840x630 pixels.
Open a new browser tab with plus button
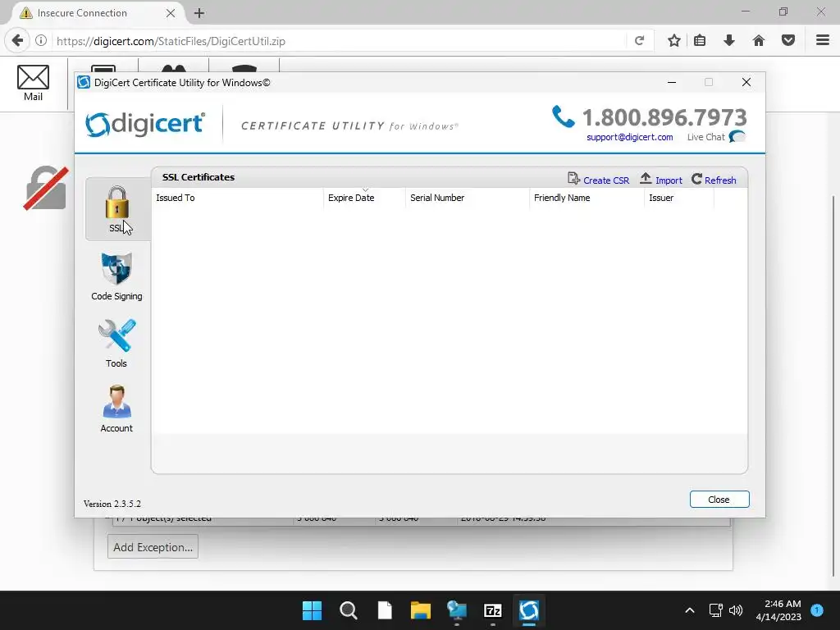[x=199, y=13]
